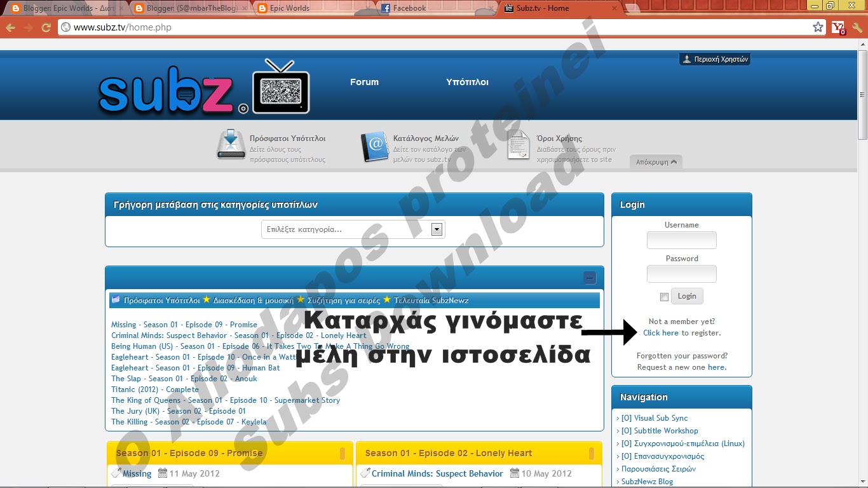
Task: Click the calendar icon beside 11 May 2012
Action: click(x=163, y=473)
